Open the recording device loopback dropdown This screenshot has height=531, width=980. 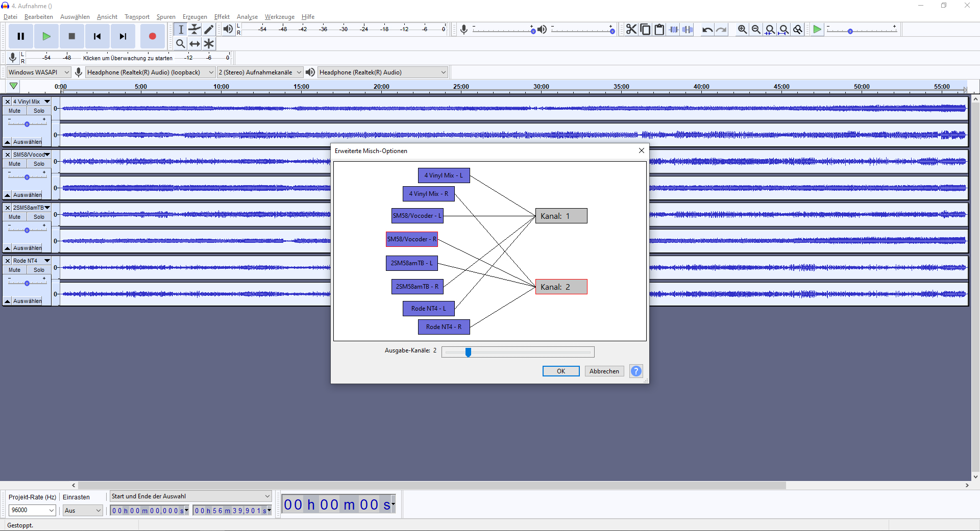click(150, 72)
